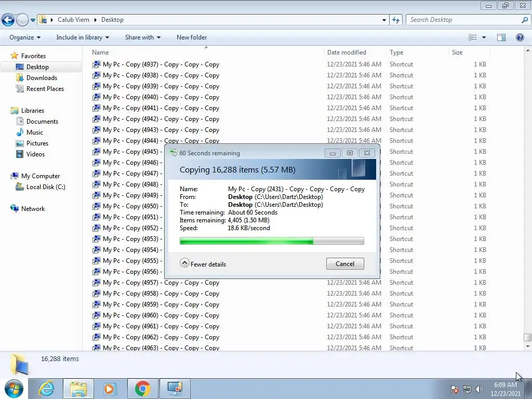The height and width of the screenshot is (399, 532).
Task: Refresh the Desktop folder view
Action: point(395,20)
